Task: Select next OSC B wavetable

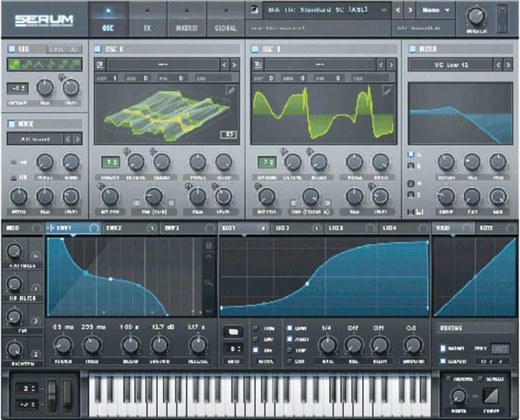Action: click(x=391, y=64)
